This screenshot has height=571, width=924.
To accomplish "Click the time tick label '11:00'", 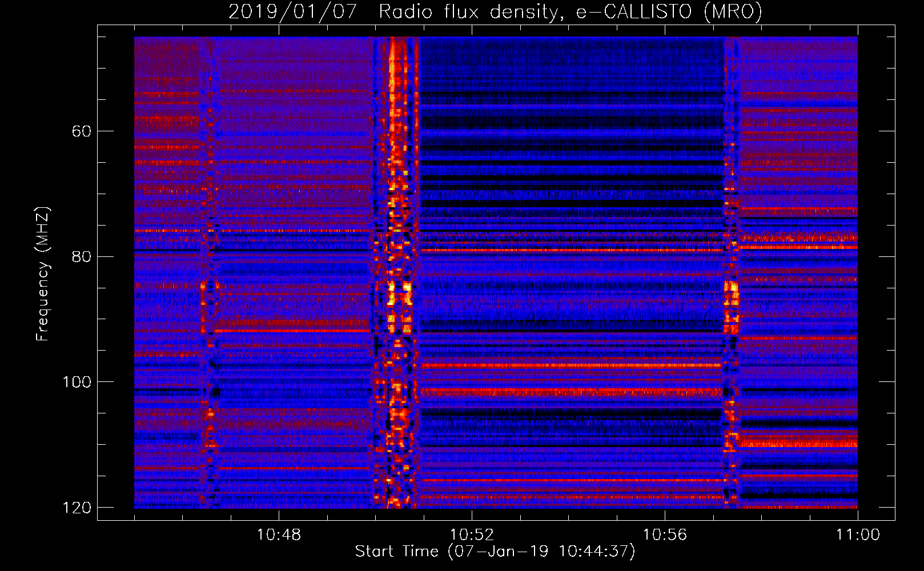I will (858, 535).
